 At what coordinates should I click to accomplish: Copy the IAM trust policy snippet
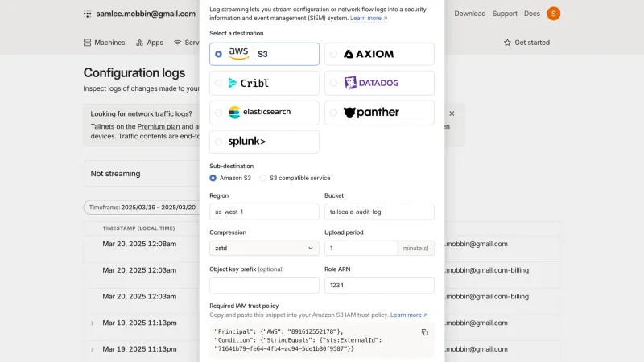coord(425,332)
